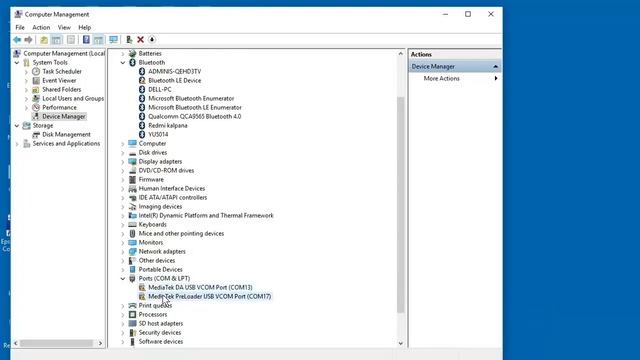Click the Up one level folder icon
The height and width of the screenshot is (360, 640).
[x=44, y=40]
